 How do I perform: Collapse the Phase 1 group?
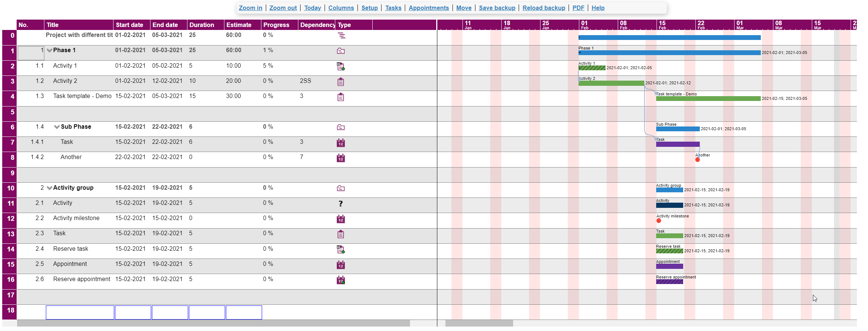click(50, 51)
